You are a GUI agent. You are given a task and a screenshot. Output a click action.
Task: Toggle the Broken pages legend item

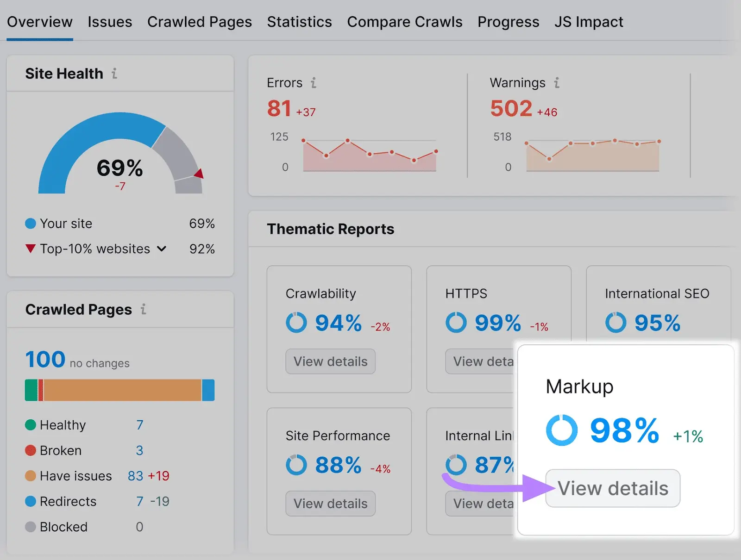[60, 450]
